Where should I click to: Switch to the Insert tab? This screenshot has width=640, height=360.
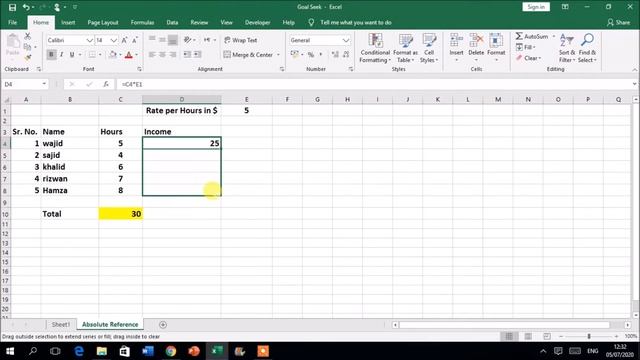click(68, 22)
